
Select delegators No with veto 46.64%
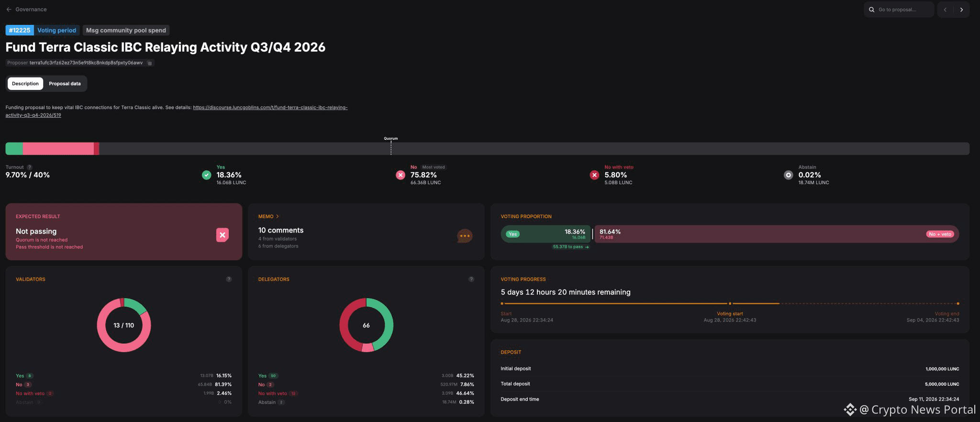pos(366,394)
